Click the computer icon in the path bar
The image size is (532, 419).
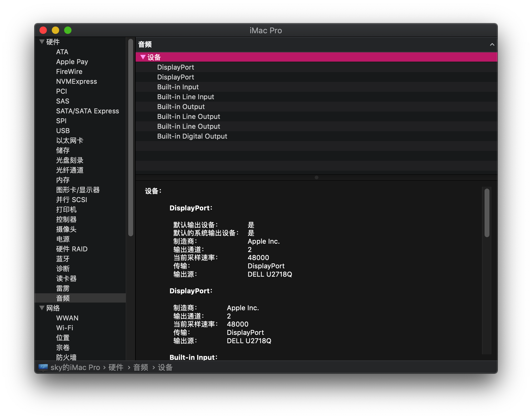point(43,367)
